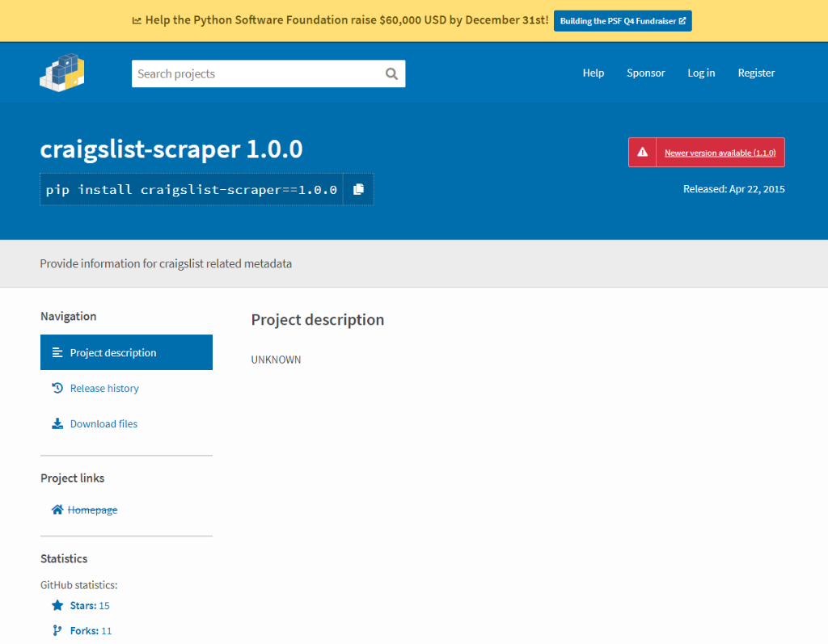Open the GitHub Stars: 15 link
Screen dimensions: 828x644
click(90, 605)
